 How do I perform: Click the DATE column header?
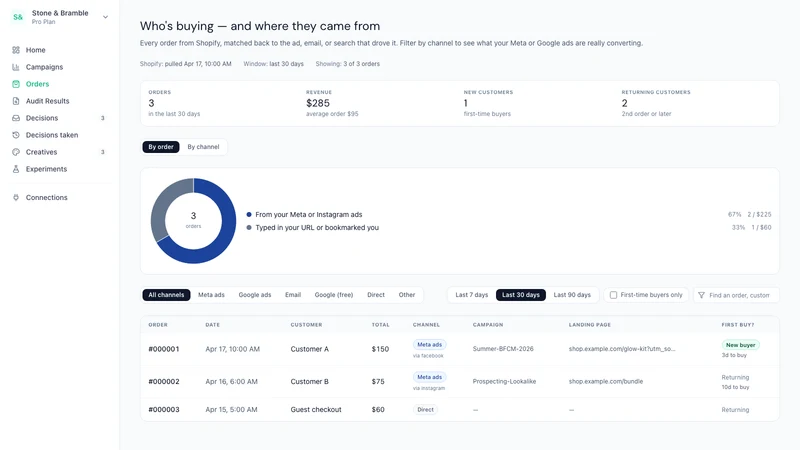(212, 325)
